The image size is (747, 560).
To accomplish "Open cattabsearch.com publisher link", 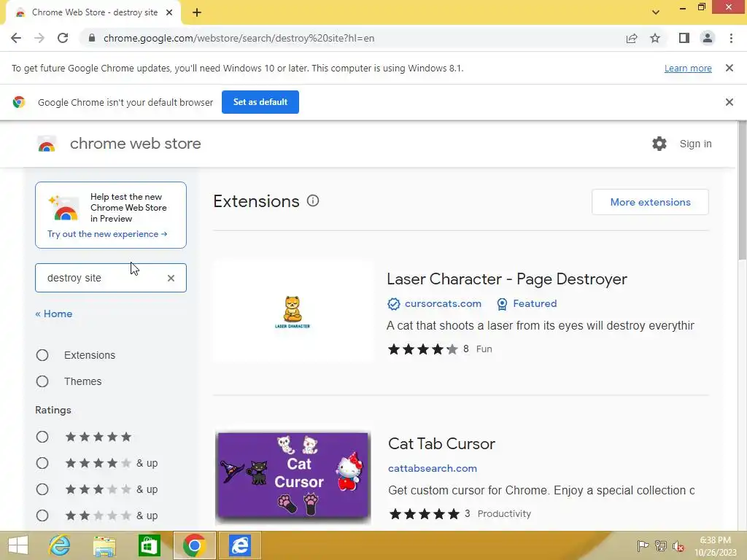I will click(433, 469).
